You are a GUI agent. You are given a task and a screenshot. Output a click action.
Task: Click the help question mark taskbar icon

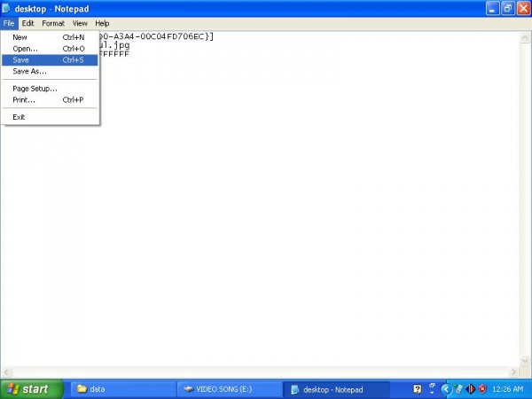point(418,389)
